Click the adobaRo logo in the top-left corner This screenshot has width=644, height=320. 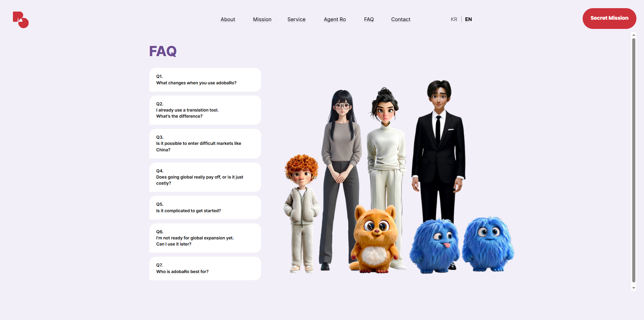click(20, 19)
